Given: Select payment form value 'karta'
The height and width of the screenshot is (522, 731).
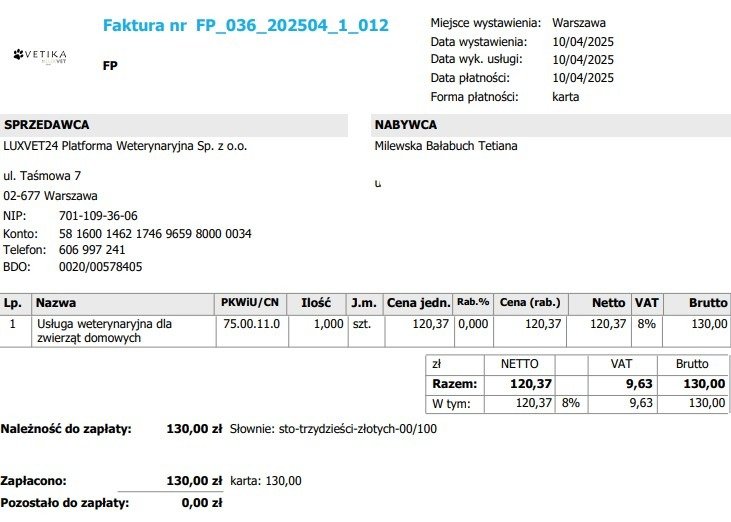Looking at the screenshot, I should [565, 97].
